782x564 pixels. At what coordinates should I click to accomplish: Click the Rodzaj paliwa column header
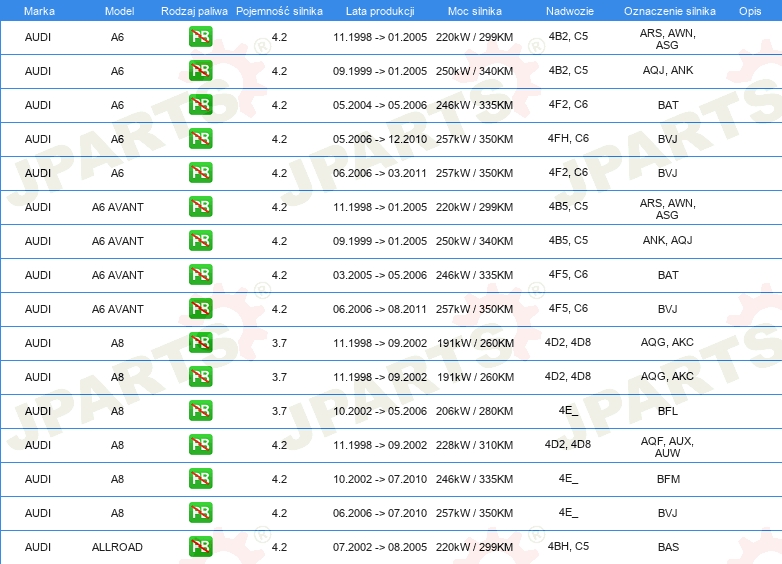(194, 11)
